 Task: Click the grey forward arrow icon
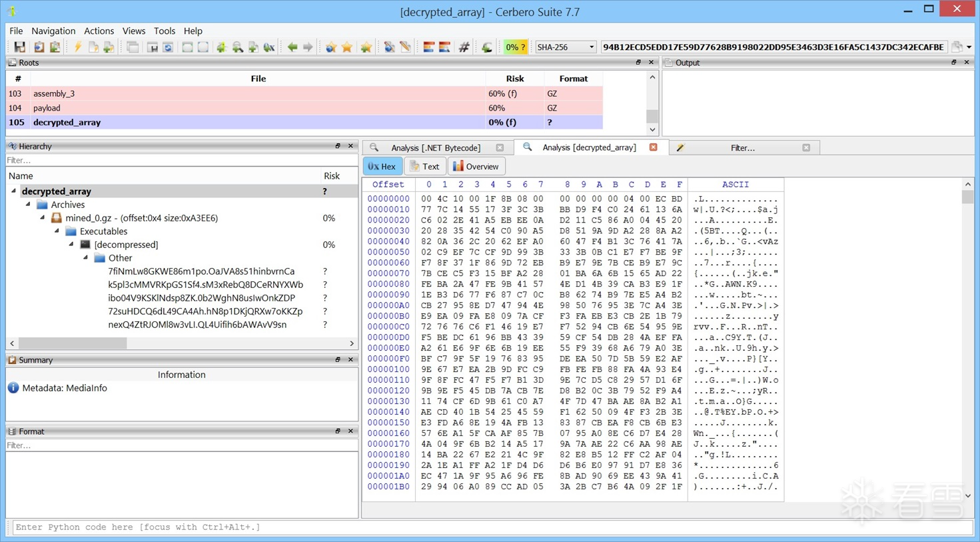tap(308, 47)
